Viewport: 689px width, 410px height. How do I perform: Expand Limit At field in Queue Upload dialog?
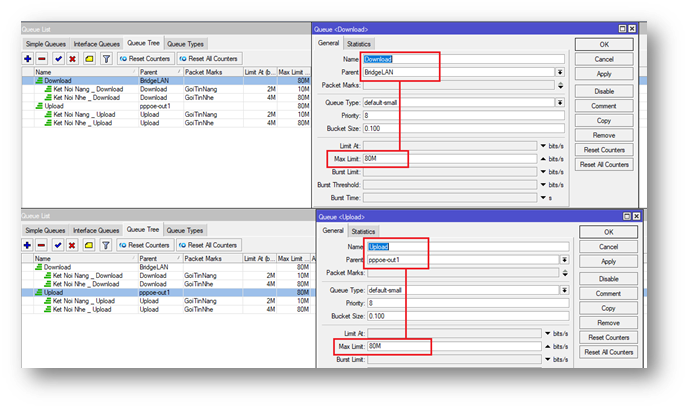coord(548,334)
